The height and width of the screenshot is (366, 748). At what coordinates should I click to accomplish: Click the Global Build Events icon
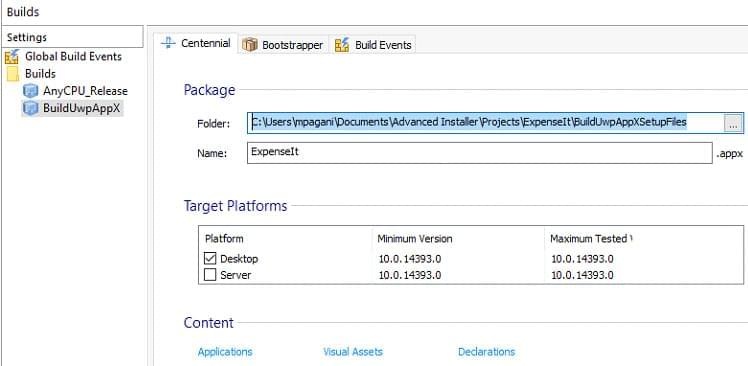pyautogui.click(x=11, y=56)
